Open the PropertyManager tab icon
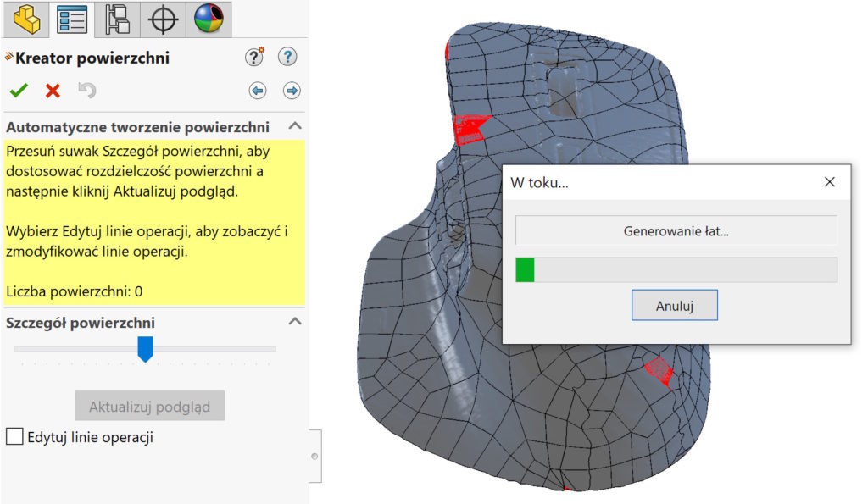Viewport: 868px width, 504px height. (x=71, y=20)
